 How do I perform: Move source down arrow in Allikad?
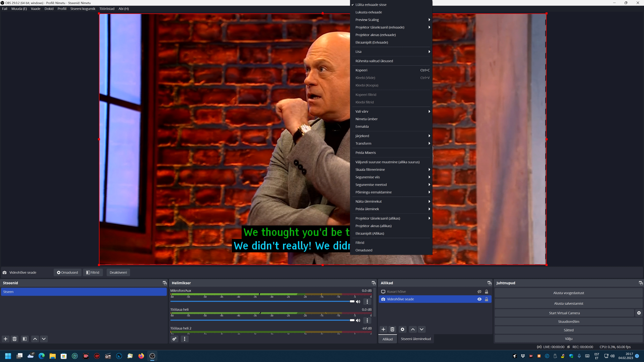coord(421,329)
